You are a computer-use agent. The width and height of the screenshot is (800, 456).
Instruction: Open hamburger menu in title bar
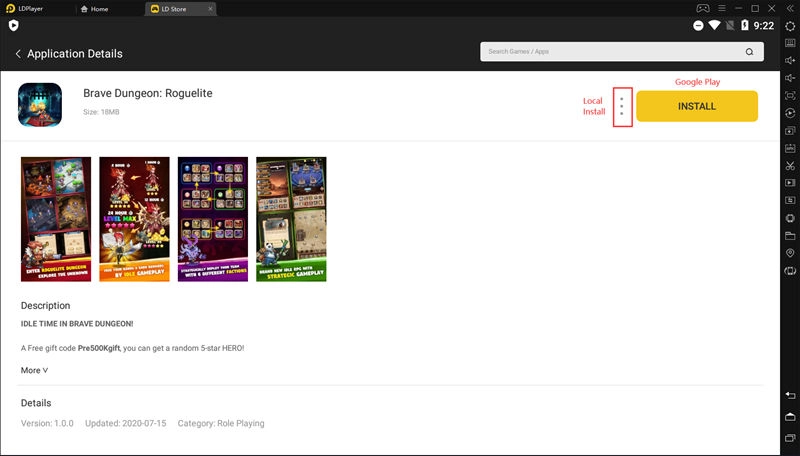coord(721,9)
